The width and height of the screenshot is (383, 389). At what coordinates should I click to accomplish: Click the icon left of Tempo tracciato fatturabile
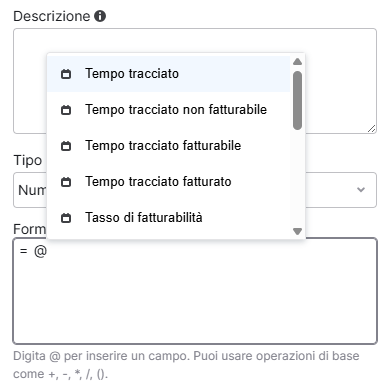coord(66,146)
